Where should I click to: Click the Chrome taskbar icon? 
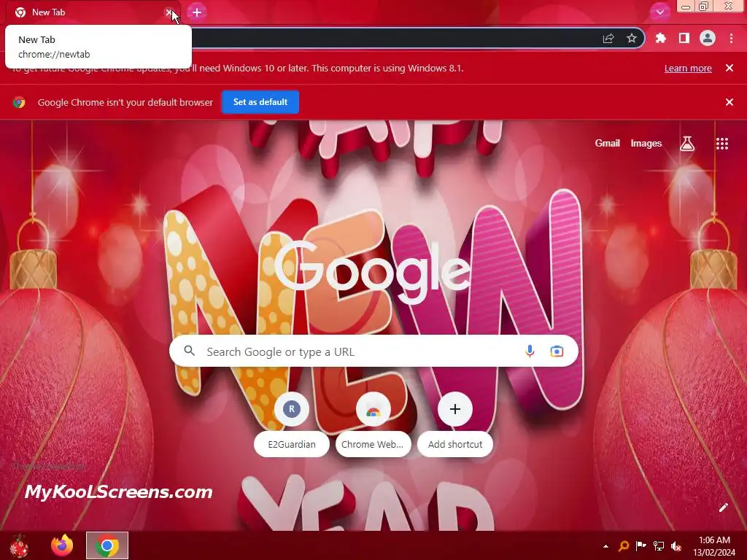pyautogui.click(x=107, y=545)
